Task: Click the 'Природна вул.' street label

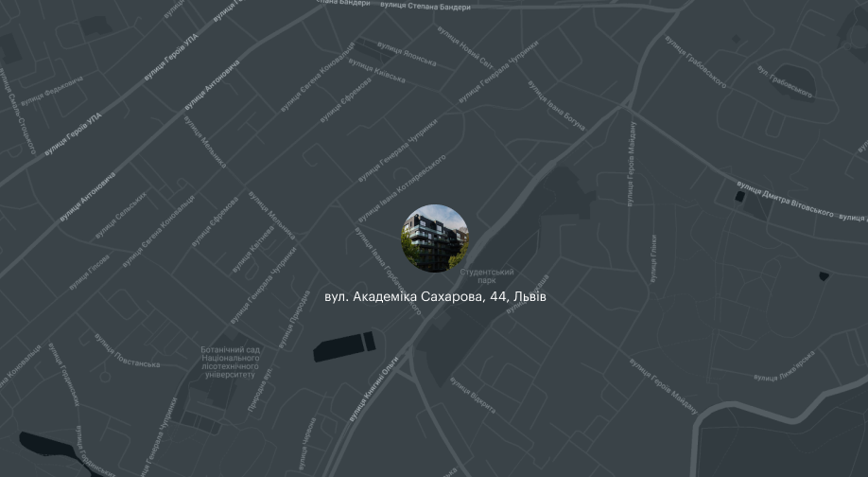Action: pos(260,388)
